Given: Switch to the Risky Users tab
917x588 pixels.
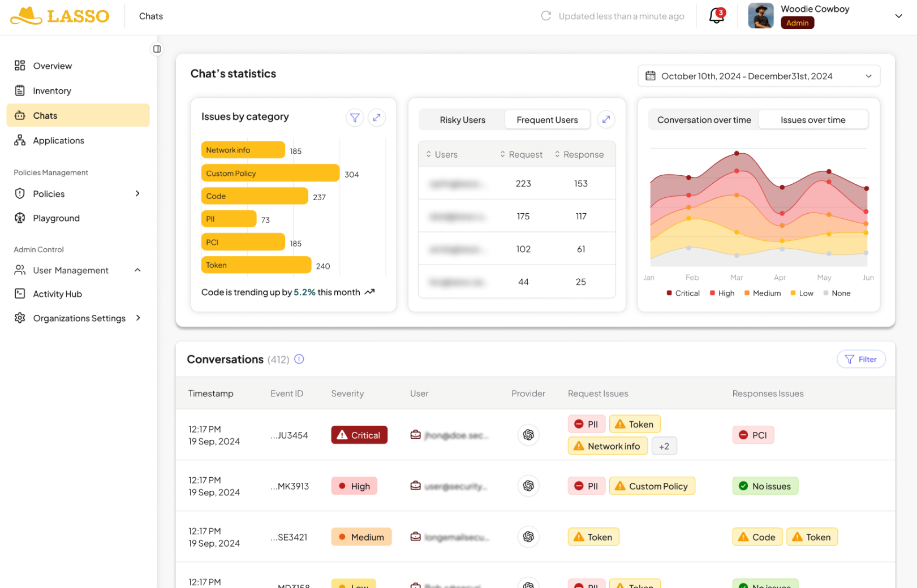Looking at the screenshot, I should [x=462, y=120].
